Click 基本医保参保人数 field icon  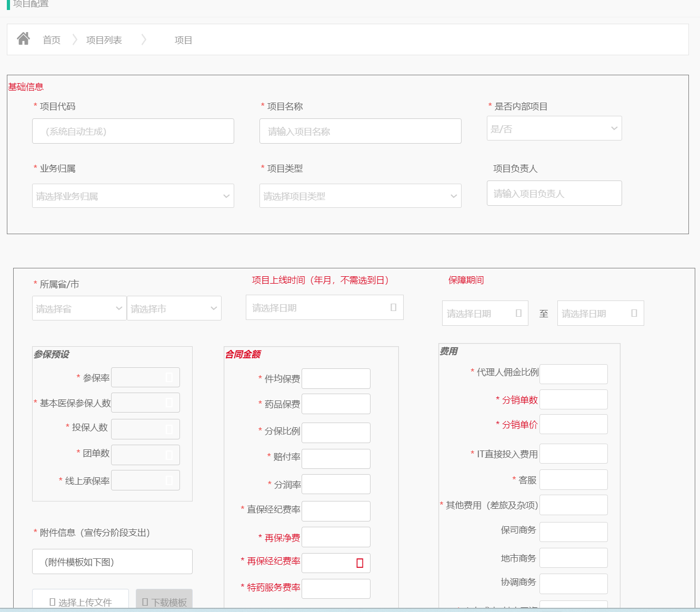[169, 403]
